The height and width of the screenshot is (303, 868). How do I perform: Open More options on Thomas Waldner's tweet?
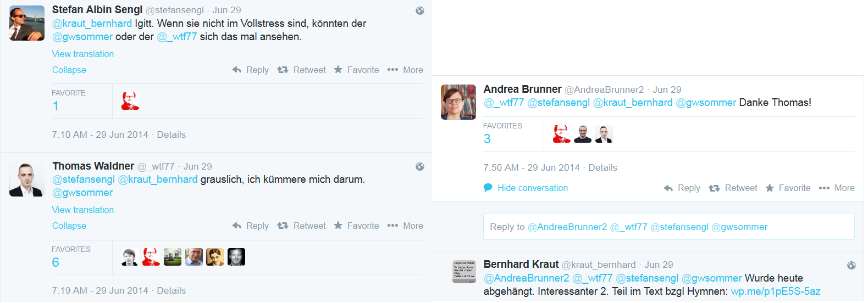point(405,226)
